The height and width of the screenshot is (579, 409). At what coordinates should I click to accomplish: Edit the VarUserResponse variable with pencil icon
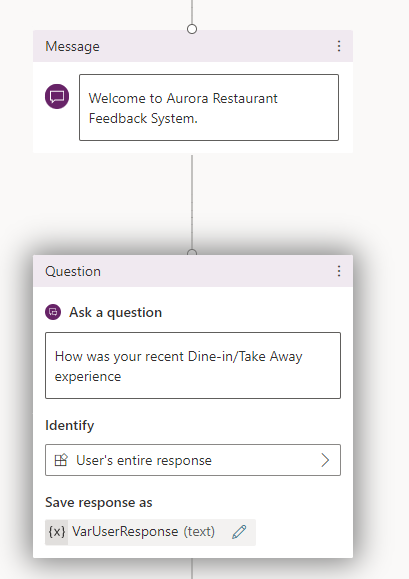pos(239,532)
